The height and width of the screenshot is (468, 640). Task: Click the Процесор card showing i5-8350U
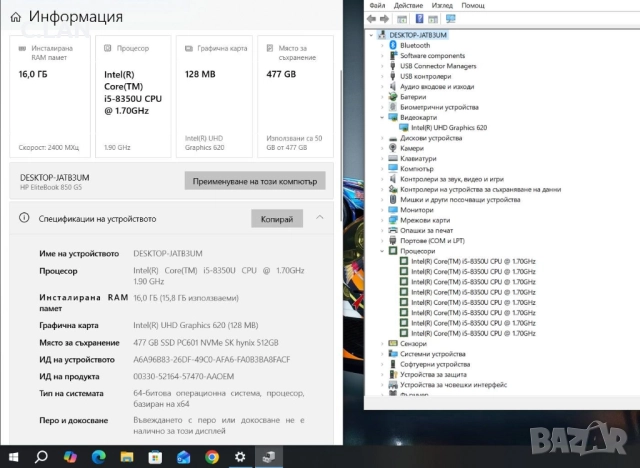point(133,96)
